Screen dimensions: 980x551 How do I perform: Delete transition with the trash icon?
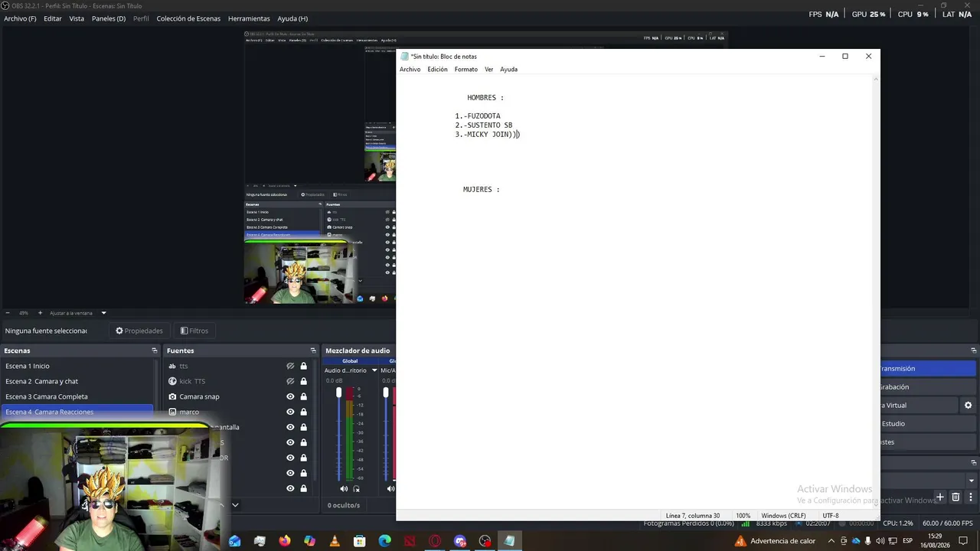(x=955, y=497)
